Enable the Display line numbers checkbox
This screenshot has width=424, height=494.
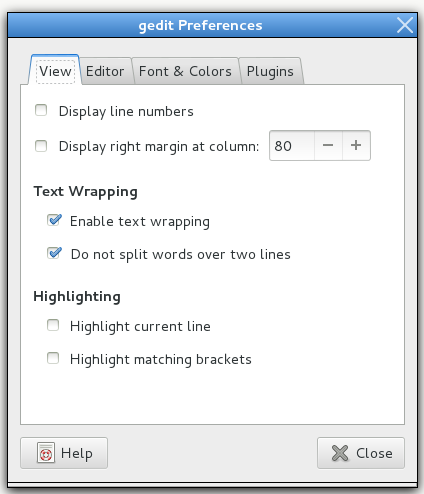click(x=41, y=110)
